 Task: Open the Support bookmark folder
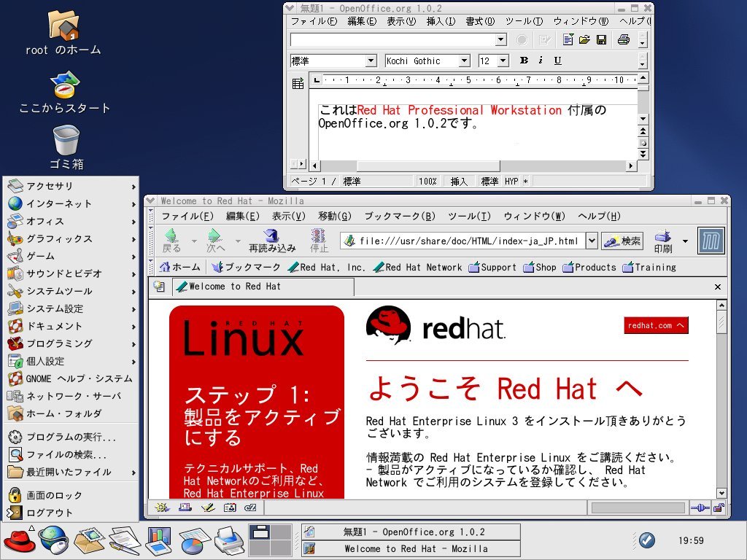click(492, 267)
